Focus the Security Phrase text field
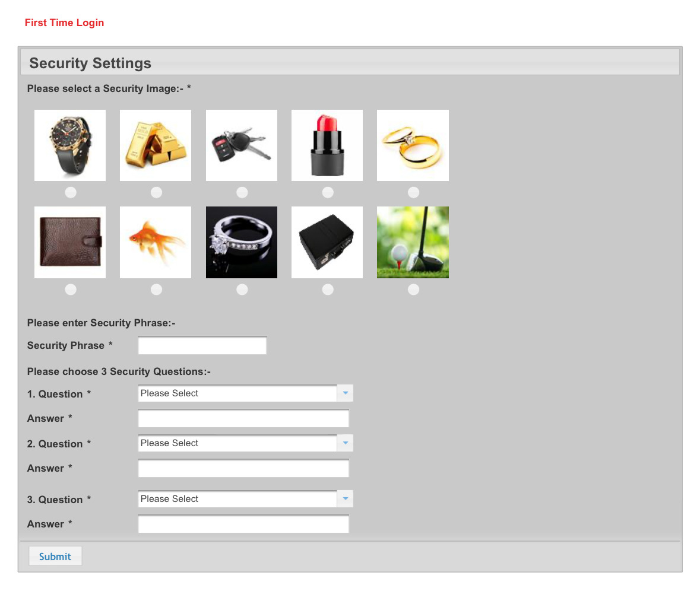Image resolution: width=700 pixels, height=604 pixels. coord(202,346)
